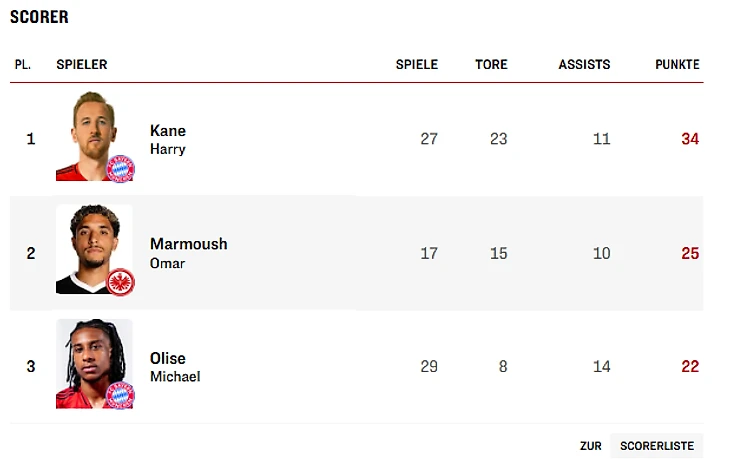Click Marmoush's 25 points value
730x459 pixels.
690,253
